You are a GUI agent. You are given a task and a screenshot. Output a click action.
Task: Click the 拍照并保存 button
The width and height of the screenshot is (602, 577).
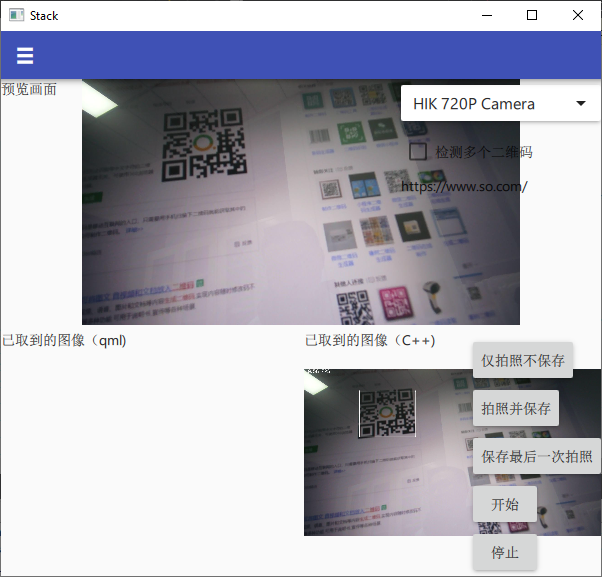[x=516, y=408]
